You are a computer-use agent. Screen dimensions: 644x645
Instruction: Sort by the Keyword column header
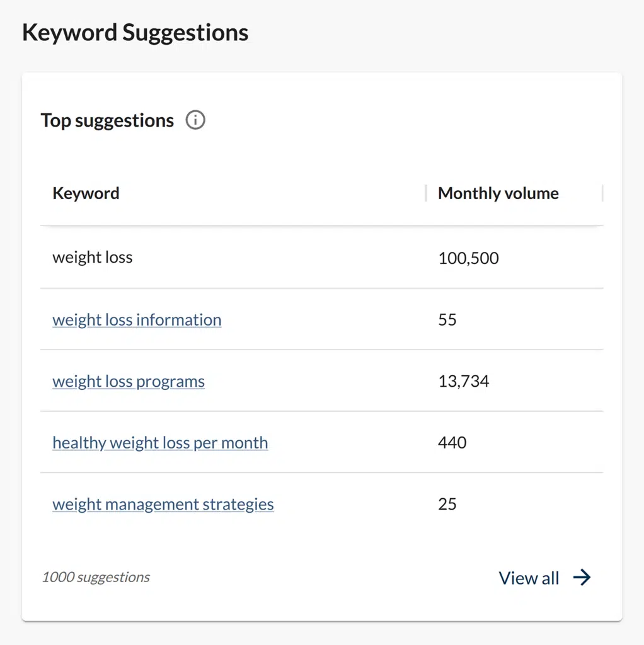coord(86,193)
